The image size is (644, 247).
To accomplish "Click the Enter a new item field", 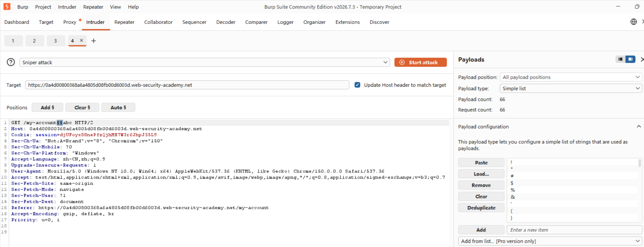I will (574, 230).
